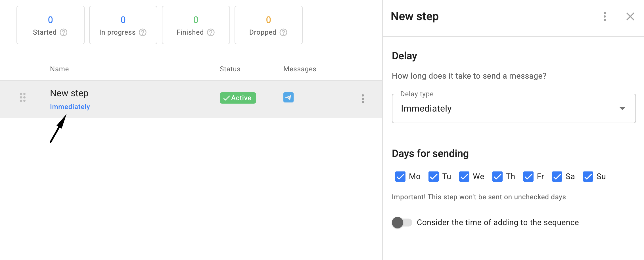
Task: Uncheck the We day checkbox
Action: point(464,177)
